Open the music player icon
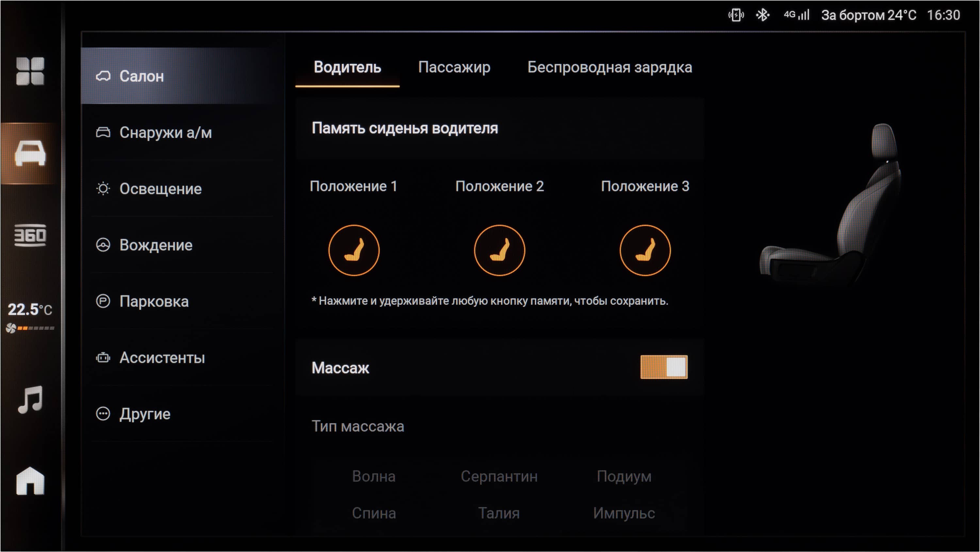The image size is (980, 552). 30,400
